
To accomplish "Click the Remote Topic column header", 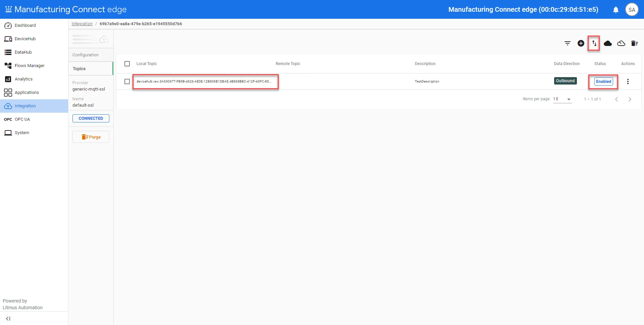I will (x=288, y=64).
